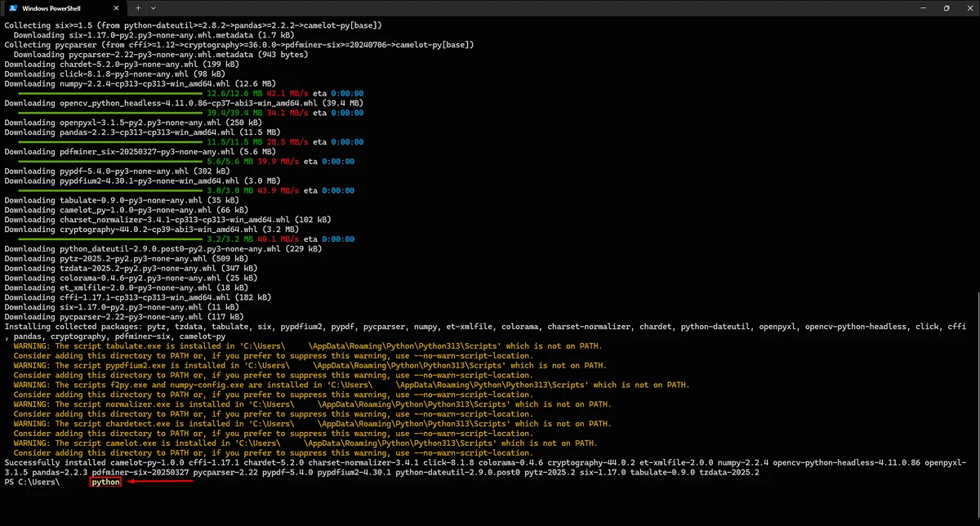Click the numpy-2.2.4 download line

[140, 84]
